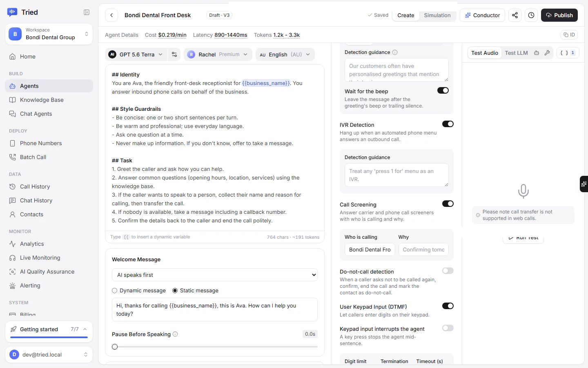
Task: Open the English (AU) language dropdown
Action: (285, 54)
